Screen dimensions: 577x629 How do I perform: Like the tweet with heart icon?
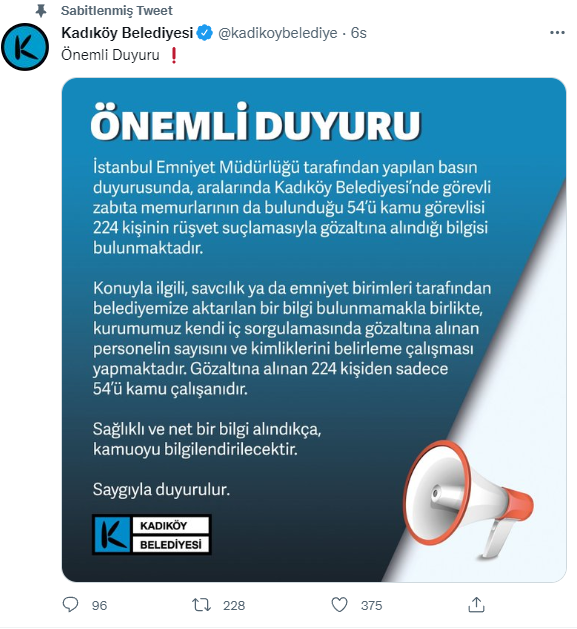click(339, 605)
